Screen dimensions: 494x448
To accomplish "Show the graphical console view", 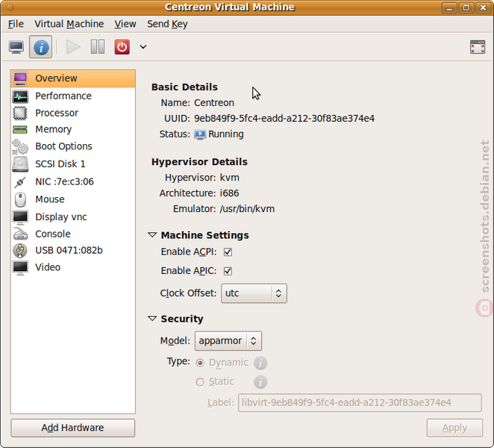I will [x=16, y=47].
